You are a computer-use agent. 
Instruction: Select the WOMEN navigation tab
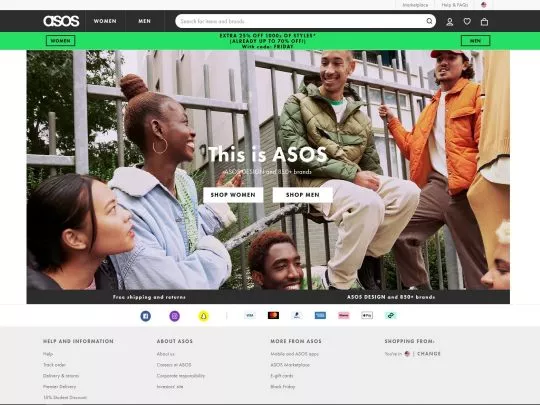click(105, 21)
